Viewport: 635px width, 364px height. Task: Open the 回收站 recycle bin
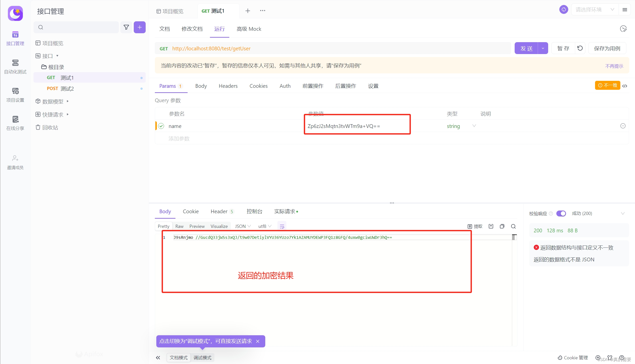(x=50, y=127)
